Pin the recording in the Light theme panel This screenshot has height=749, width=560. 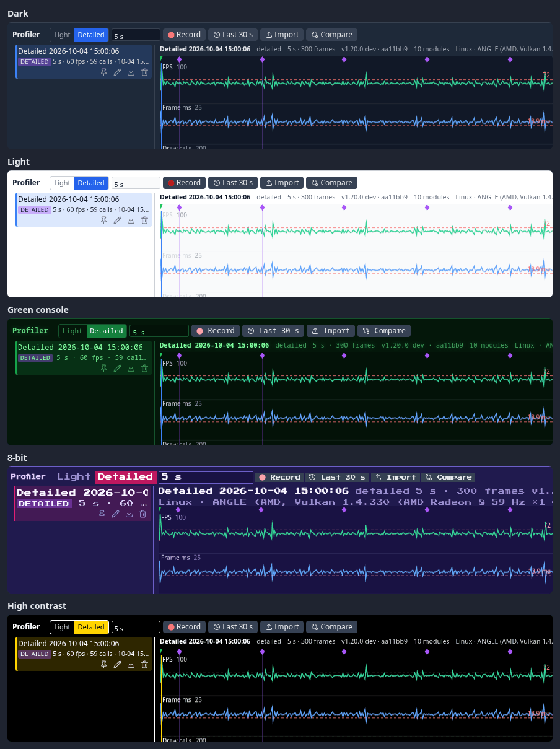pyautogui.click(x=103, y=220)
